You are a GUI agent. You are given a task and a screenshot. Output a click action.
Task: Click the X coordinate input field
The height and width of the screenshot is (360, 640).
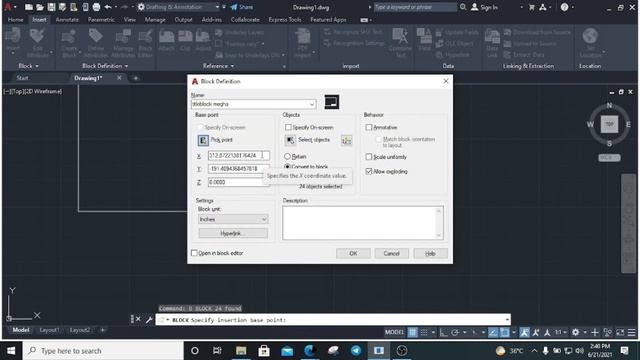[238, 156]
